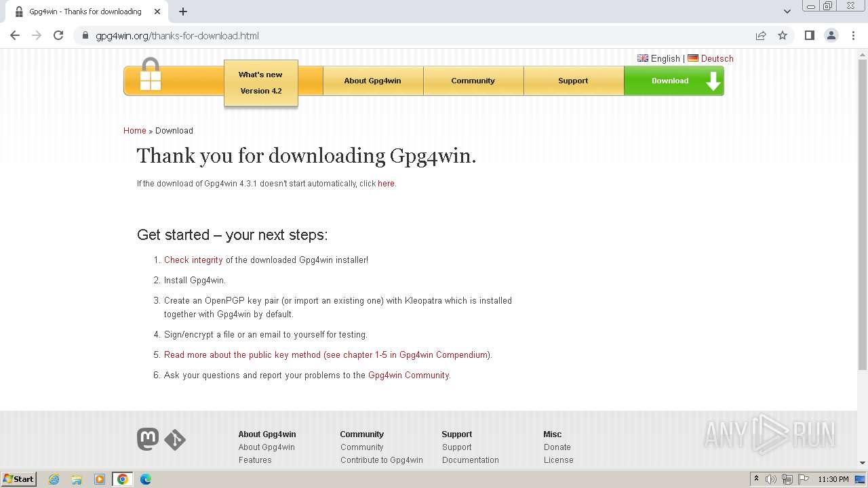This screenshot has height=488, width=868.
Task: Click the Action Center flag icon
Action: point(803,479)
